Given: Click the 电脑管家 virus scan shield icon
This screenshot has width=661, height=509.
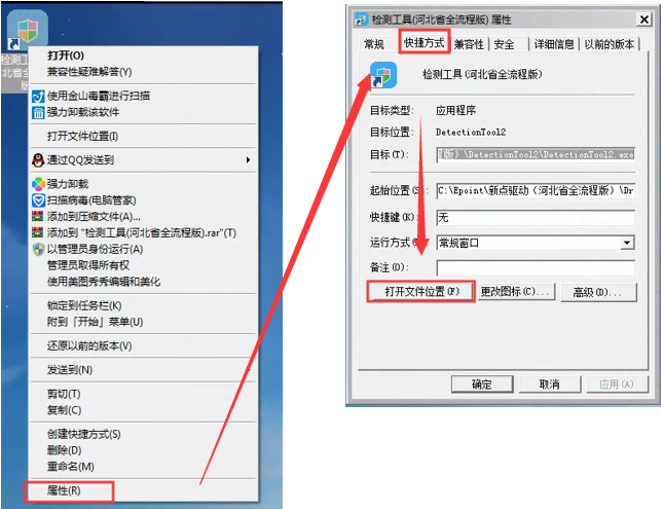Looking at the screenshot, I should (38, 200).
